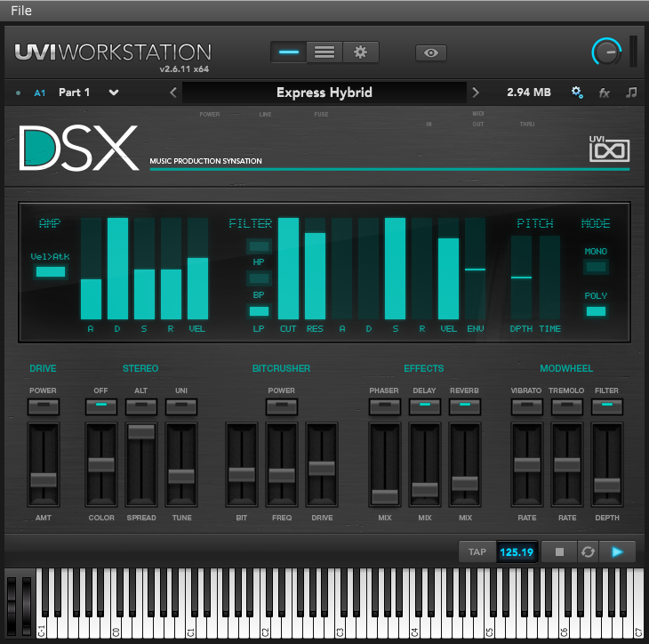Switch to multi part list view icon
Screen dimensions: 649x644
pos(324,52)
